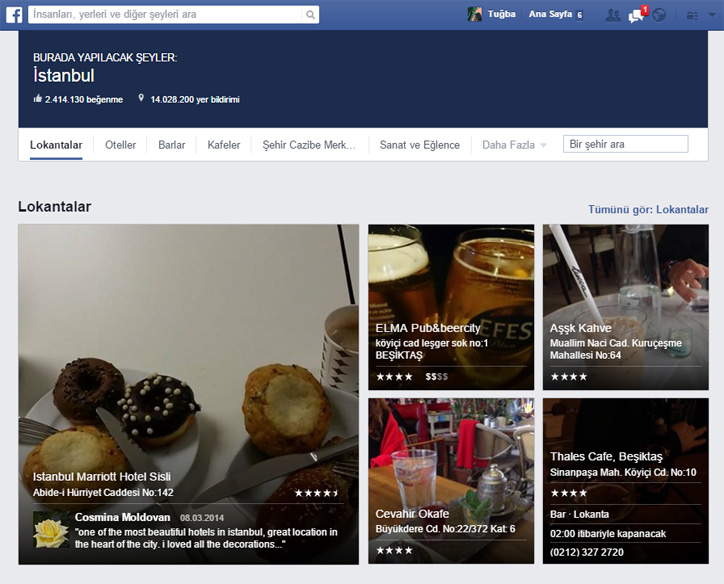Viewport: 724px width, 584px height.
Task: Open the messages icon with notification
Action: click(637, 15)
